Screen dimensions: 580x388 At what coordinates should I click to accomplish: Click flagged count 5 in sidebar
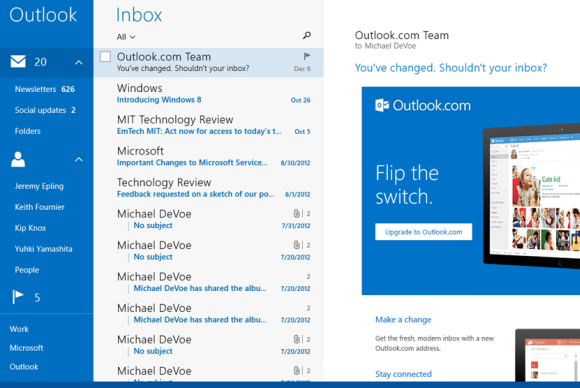pos(37,297)
